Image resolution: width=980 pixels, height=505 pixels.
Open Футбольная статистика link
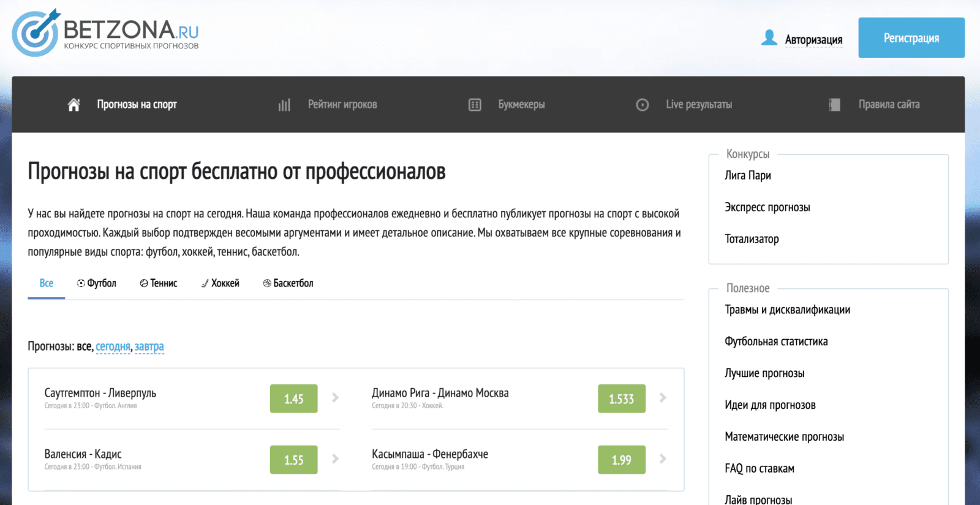[776, 342]
